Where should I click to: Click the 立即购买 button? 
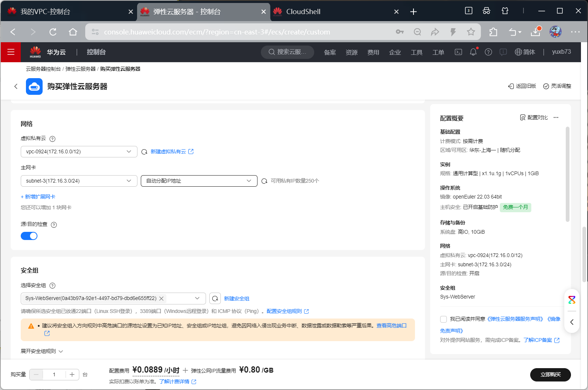(550, 374)
